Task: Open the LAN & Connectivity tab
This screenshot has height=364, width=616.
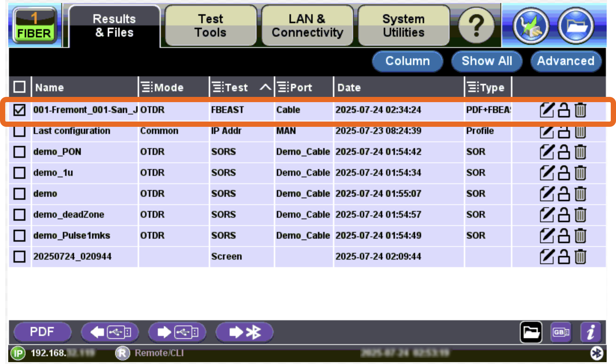Action: click(307, 25)
